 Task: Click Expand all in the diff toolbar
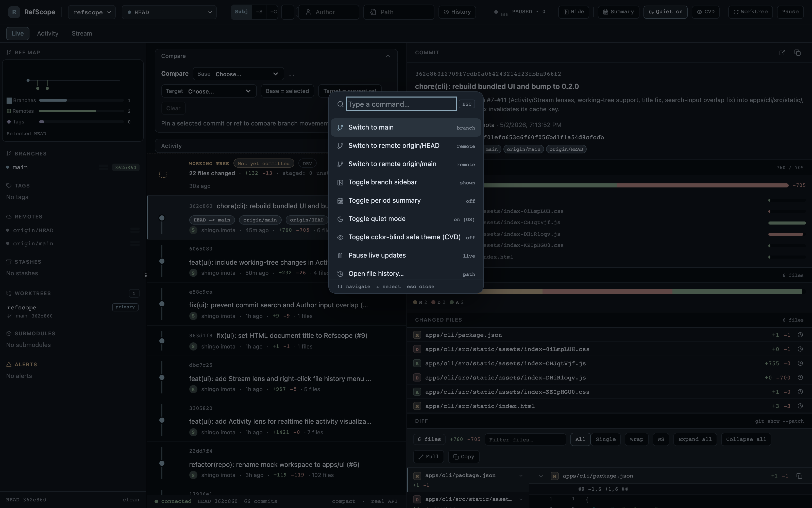695,439
